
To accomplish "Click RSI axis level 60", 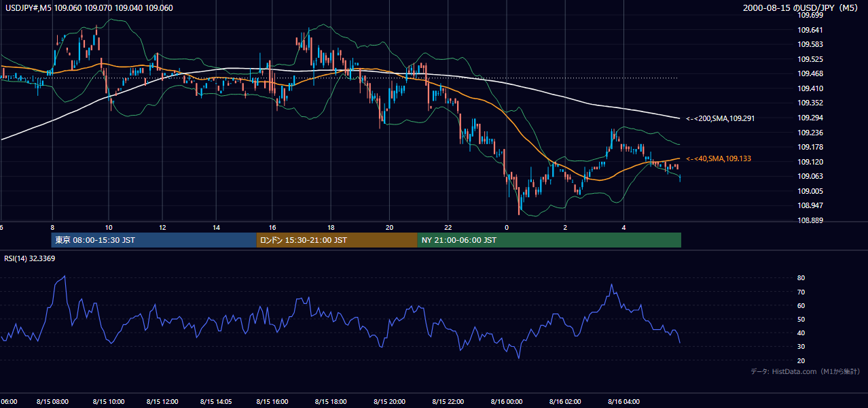I will click(x=801, y=305).
